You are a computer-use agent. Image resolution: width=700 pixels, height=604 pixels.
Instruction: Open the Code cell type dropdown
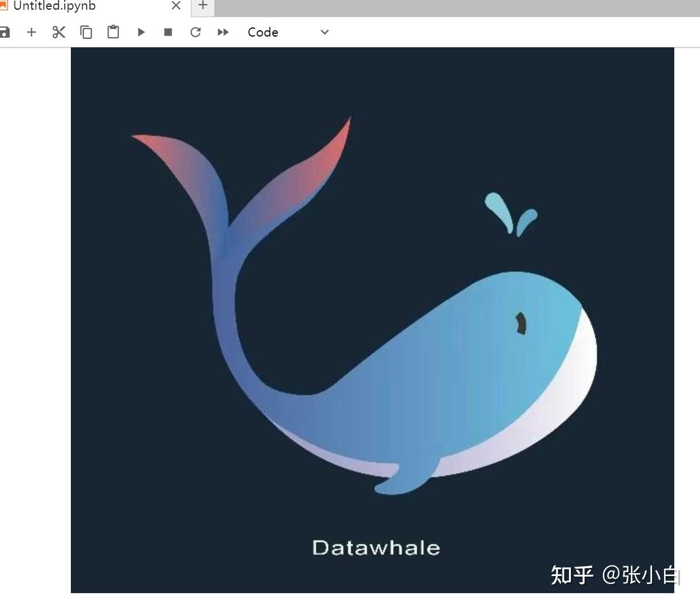(288, 32)
